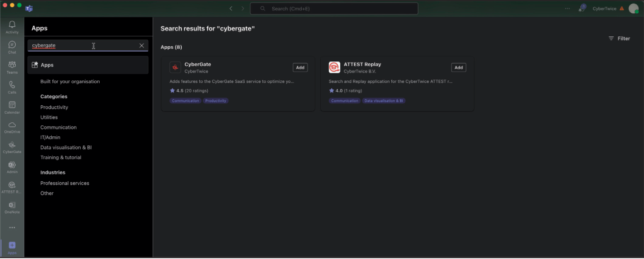Choose the IT/Admin category
Image resolution: width=644 pixels, height=259 pixels.
pos(50,137)
